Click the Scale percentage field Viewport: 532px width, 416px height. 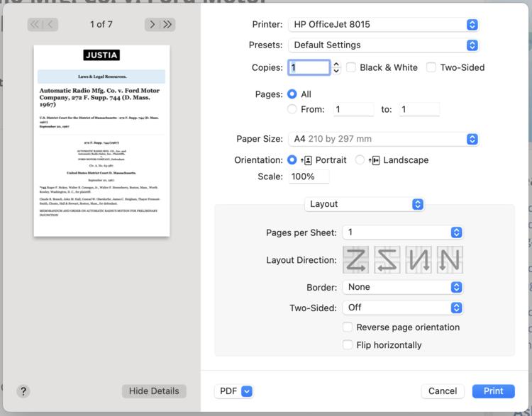pyautogui.click(x=309, y=176)
